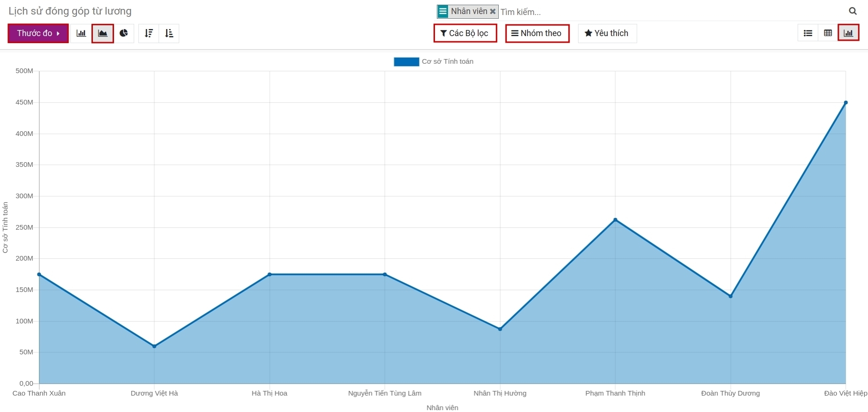868x412 pixels.
Task: Remove the Nhân viên grouping tag
Action: point(493,11)
